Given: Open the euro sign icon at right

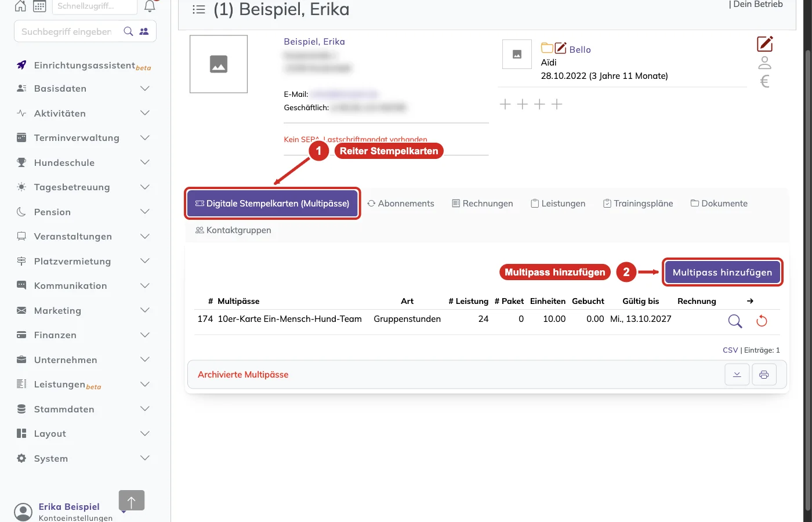Looking at the screenshot, I should (765, 81).
